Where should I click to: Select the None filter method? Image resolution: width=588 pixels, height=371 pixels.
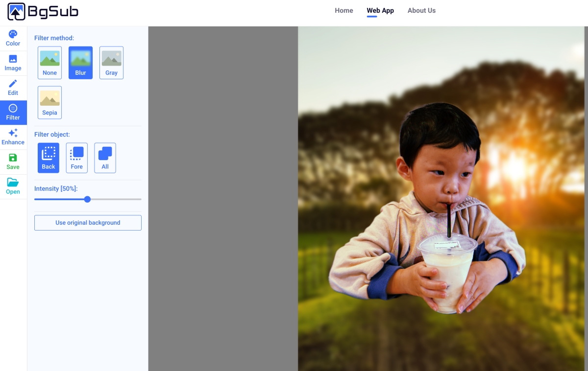(49, 63)
